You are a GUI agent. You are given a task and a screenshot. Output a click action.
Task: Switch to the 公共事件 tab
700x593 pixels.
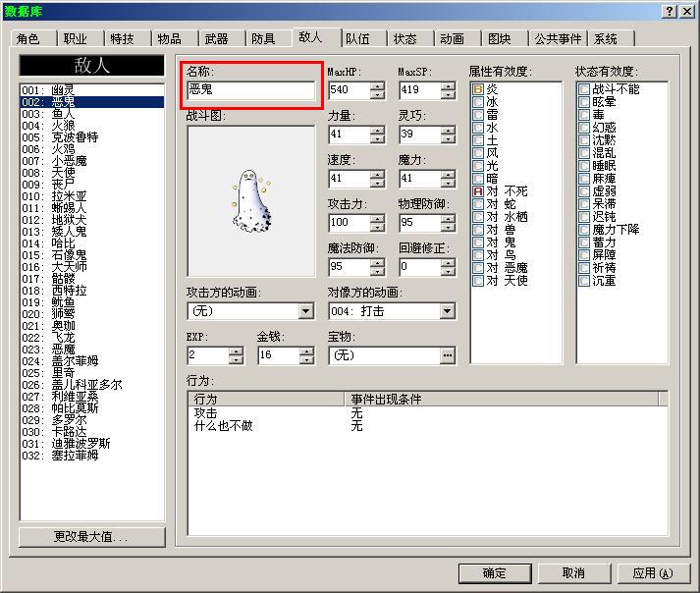tap(559, 39)
